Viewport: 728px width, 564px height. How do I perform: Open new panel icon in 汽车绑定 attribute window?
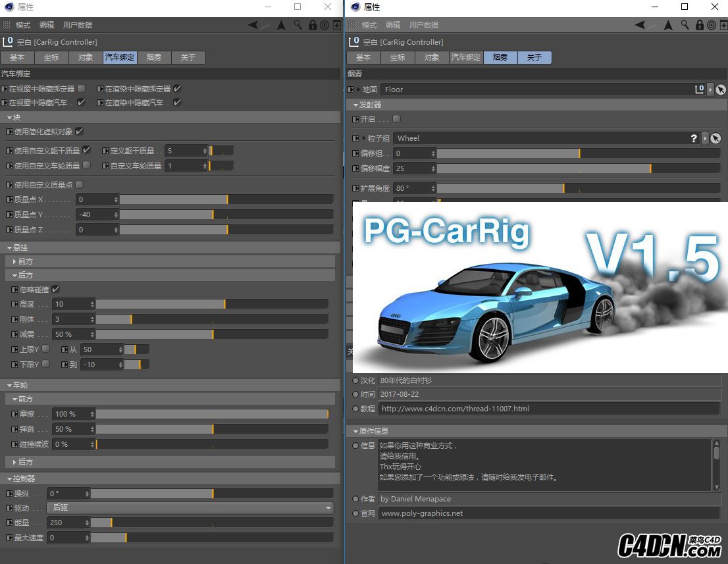point(337,24)
